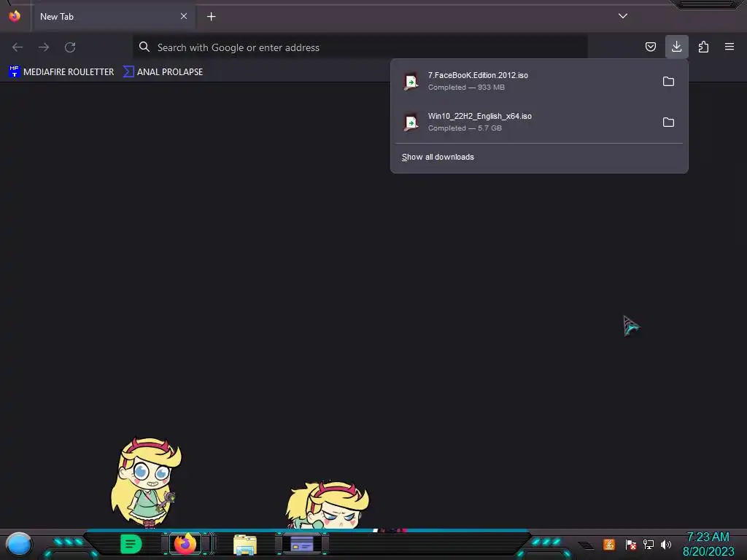Open the Save to Pocket button
Image resolution: width=747 pixels, height=560 pixels.
[650, 47]
